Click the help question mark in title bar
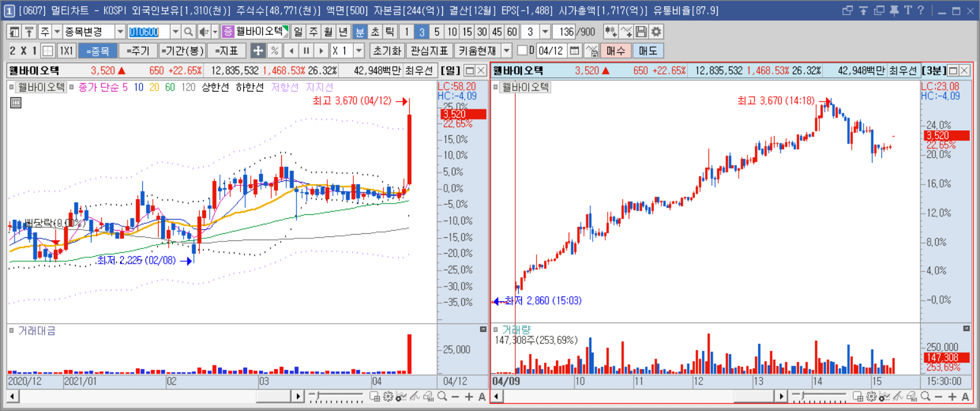Image resolution: width=980 pixels, height=411 pixels. coord(921,10)
